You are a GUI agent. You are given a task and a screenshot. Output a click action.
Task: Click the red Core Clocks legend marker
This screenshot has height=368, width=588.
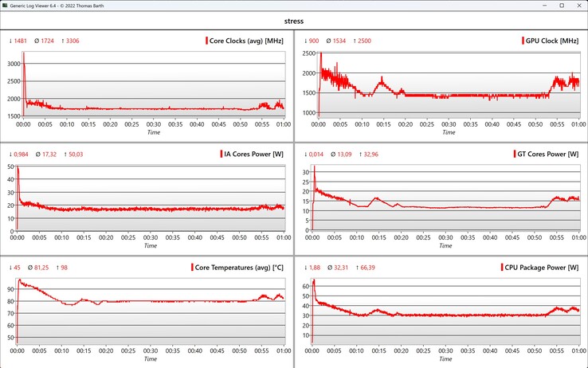[206, 41]
